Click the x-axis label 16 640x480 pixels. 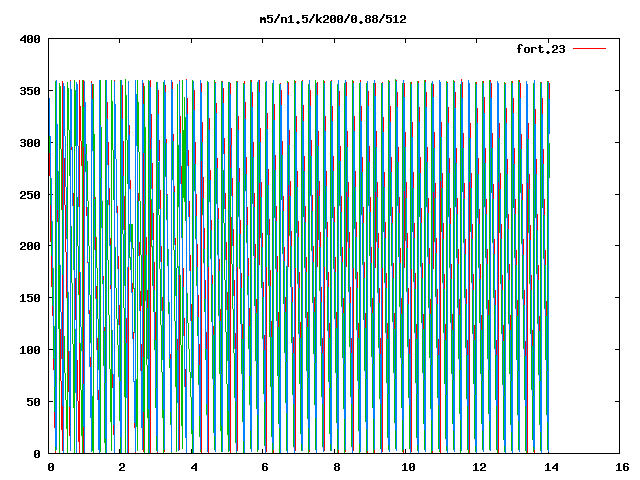622,467
